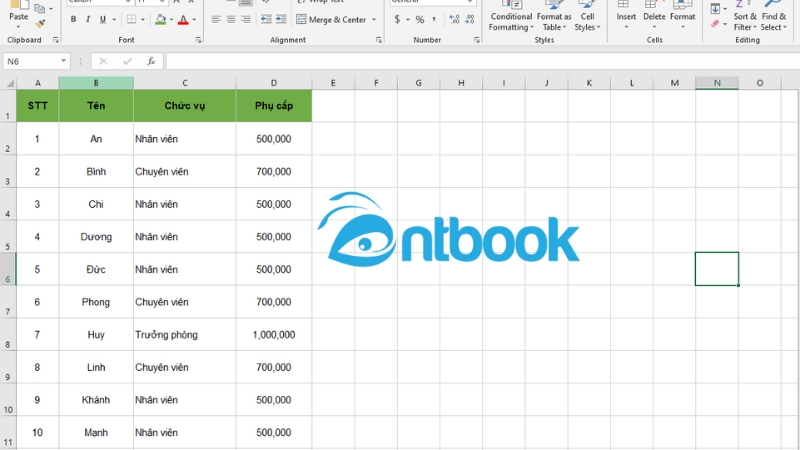Click Insert Function fx icon
The image size is (800, 450).
coord(151,61)
